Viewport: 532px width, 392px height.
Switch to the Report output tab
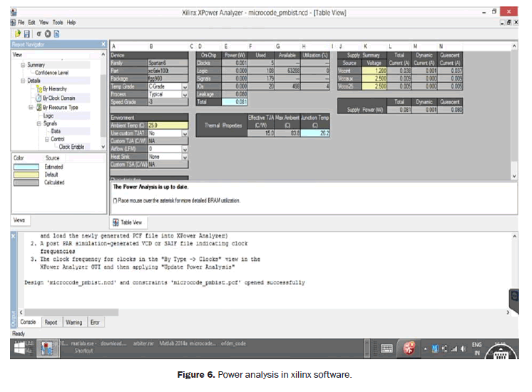click(x=51, y=322)
